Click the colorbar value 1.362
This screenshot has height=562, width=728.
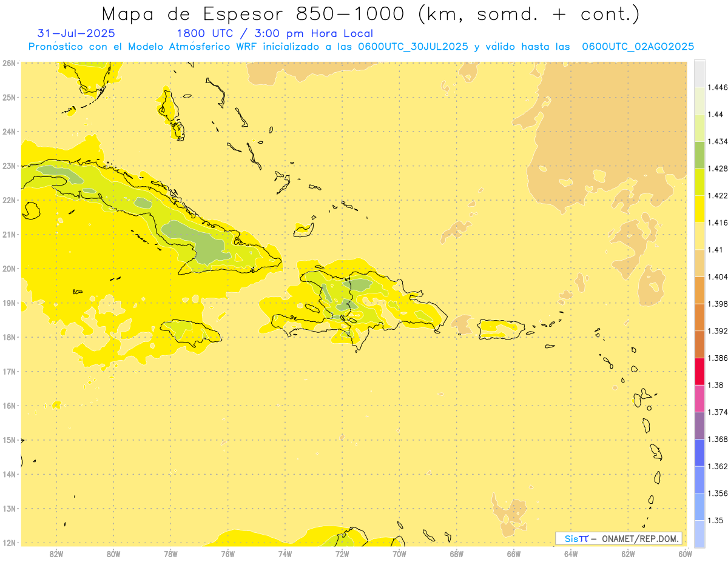click(x=717, y=466)
